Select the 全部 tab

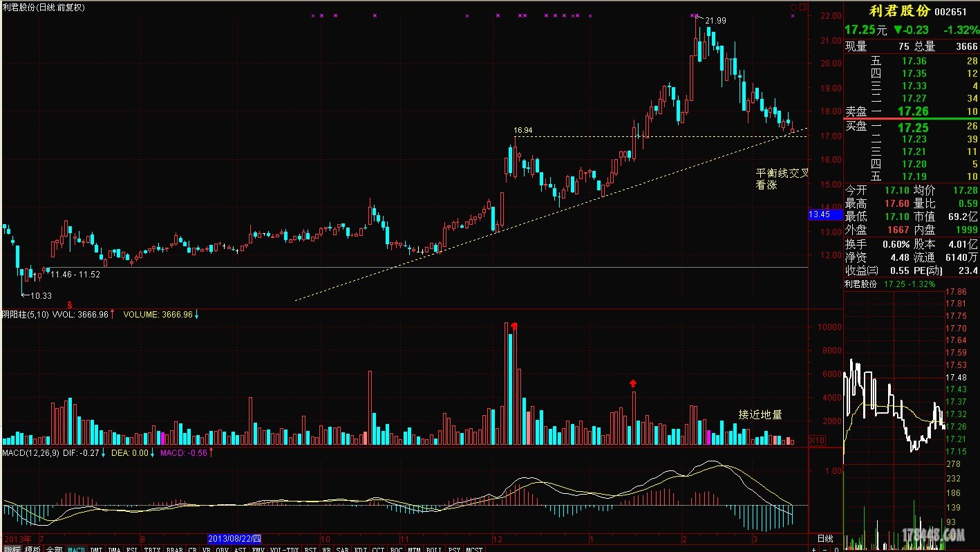54,549
